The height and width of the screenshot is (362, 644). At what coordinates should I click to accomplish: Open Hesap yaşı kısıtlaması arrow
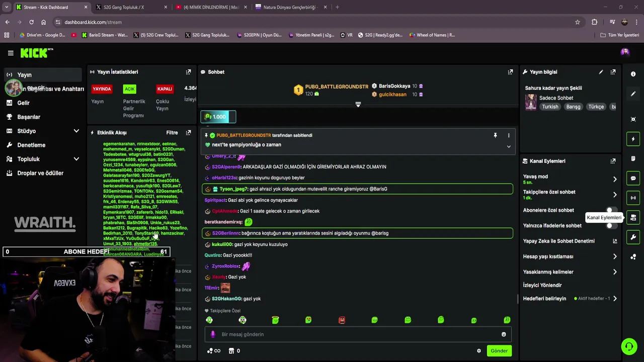tap(615, 256)
